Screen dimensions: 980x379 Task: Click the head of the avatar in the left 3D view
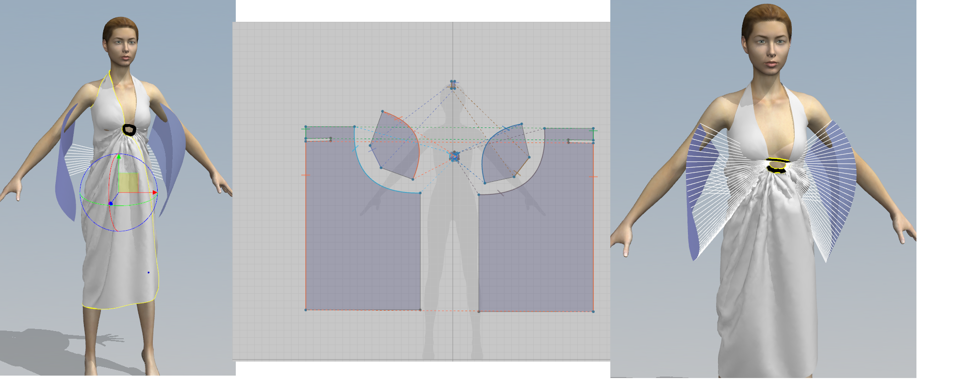point(120,41)
